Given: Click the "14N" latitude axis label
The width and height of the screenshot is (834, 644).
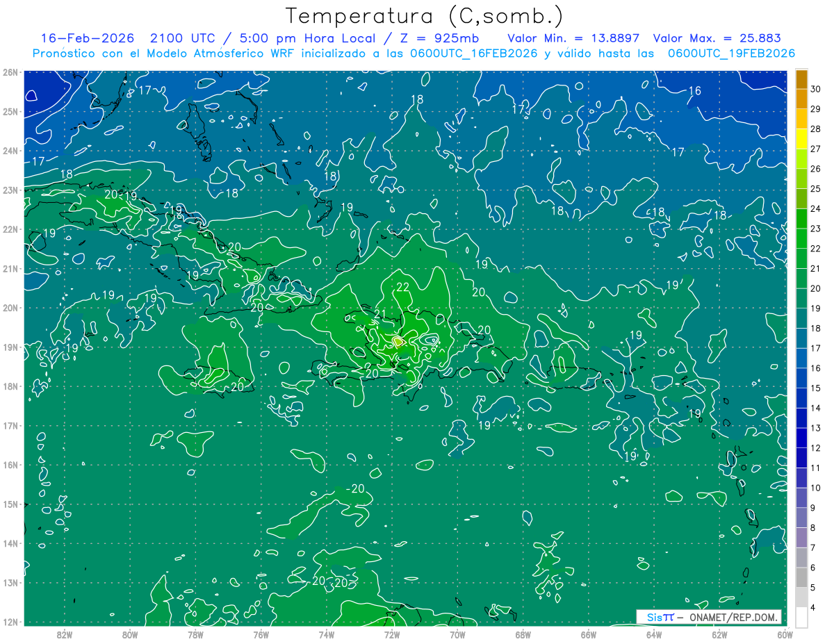Looking at the screenshot, I should pos(10,543).
